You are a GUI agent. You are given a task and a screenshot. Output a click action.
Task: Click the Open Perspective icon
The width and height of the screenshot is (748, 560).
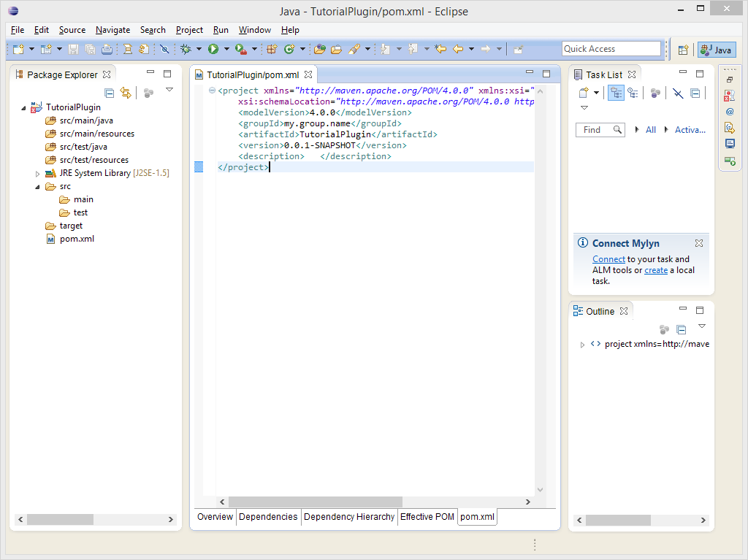[x=683, y=50]
